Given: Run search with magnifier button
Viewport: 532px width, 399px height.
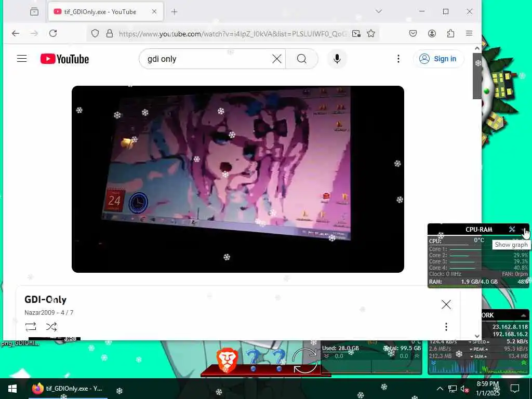Looking at the screenshot, I should 302,59.
